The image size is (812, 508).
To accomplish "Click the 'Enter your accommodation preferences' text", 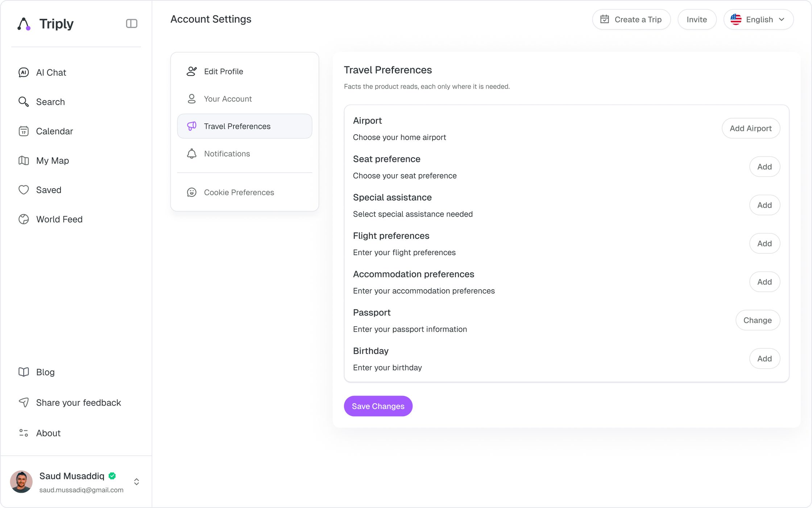I will point(424,291).
